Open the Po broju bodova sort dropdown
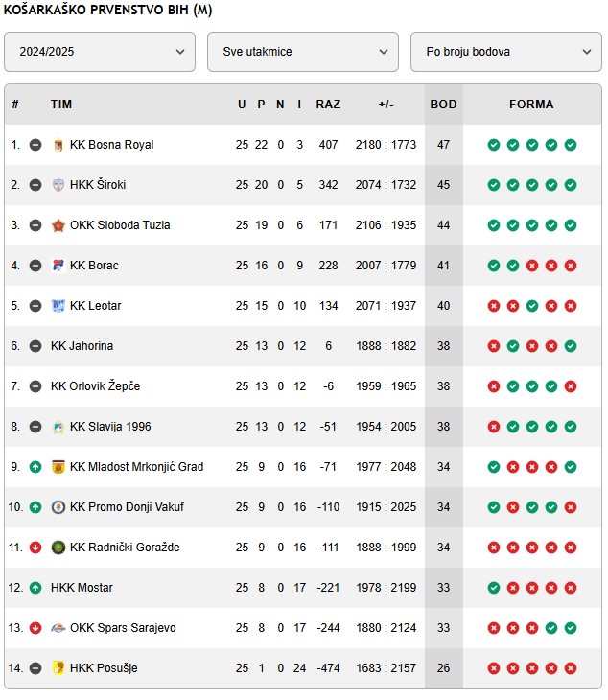Viewport: 608px width, 700px height. tap(505, 52)
